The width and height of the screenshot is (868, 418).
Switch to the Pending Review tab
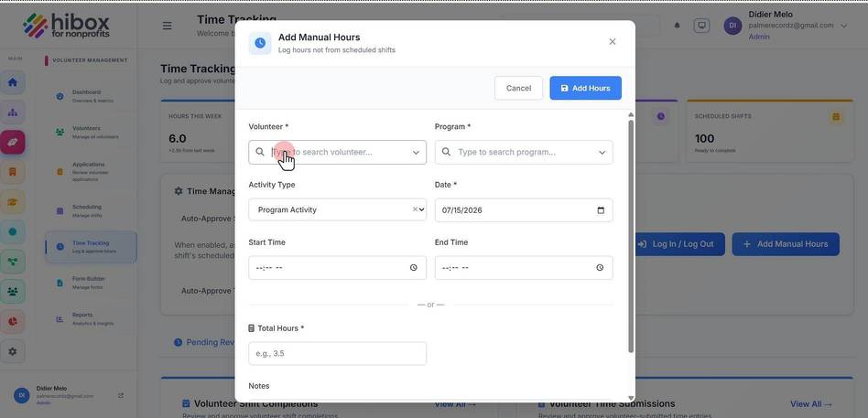[204, 342]
